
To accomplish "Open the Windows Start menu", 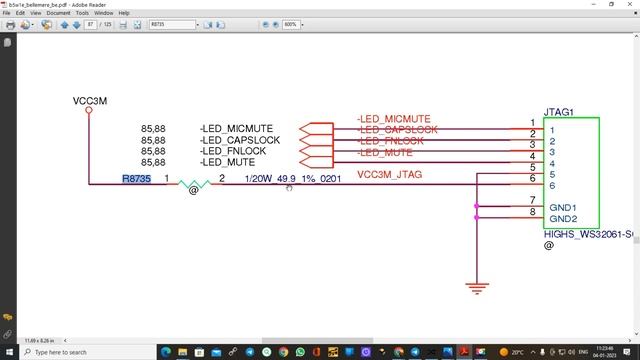I will (9, 352).
